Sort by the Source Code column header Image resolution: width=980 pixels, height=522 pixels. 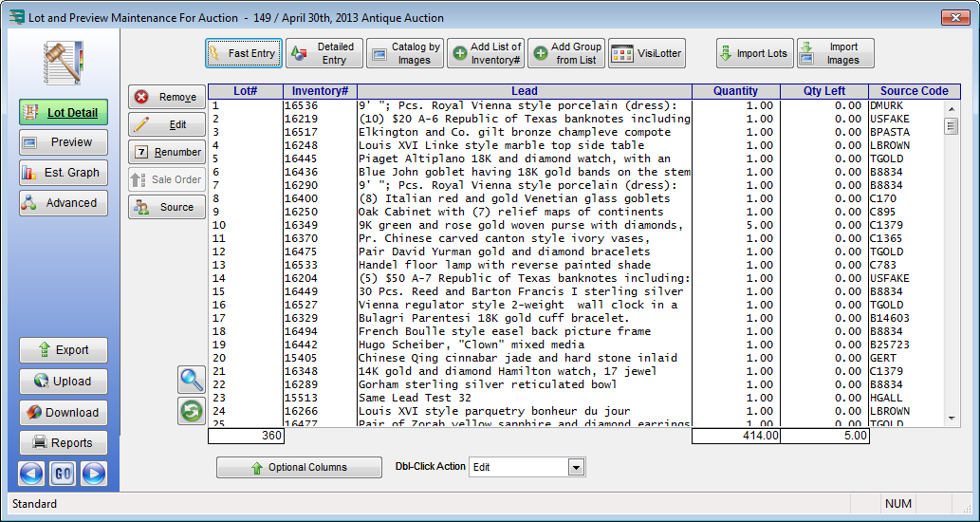[x=914, y=91]
